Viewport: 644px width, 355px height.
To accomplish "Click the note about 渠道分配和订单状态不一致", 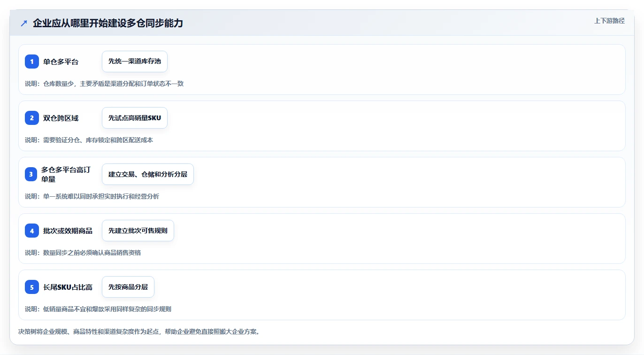I will (x=104, y=84).
